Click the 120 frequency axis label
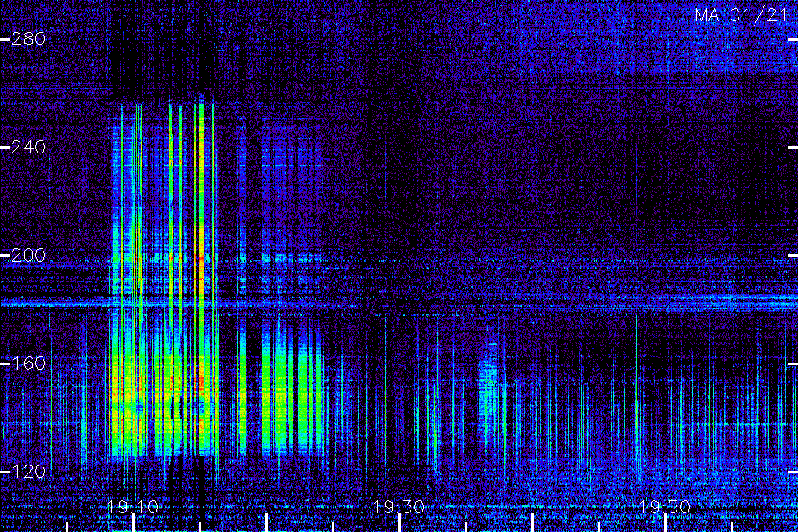The width and height of the screenshot is (798, 532). tap(28, 472)
